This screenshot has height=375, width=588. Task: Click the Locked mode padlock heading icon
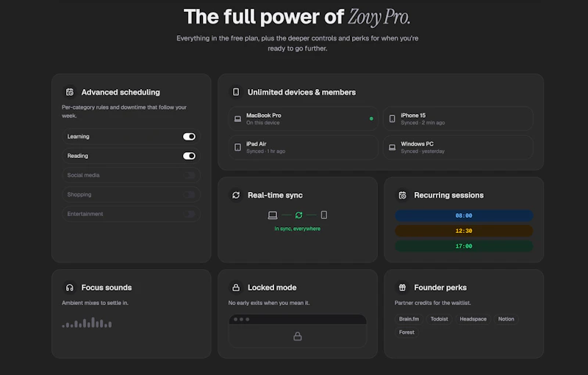236,287
